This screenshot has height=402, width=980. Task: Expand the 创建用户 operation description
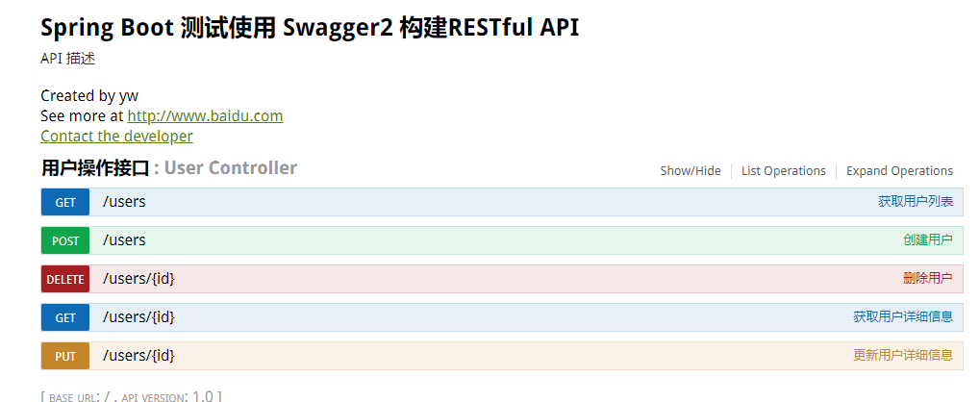coord(927,240)
